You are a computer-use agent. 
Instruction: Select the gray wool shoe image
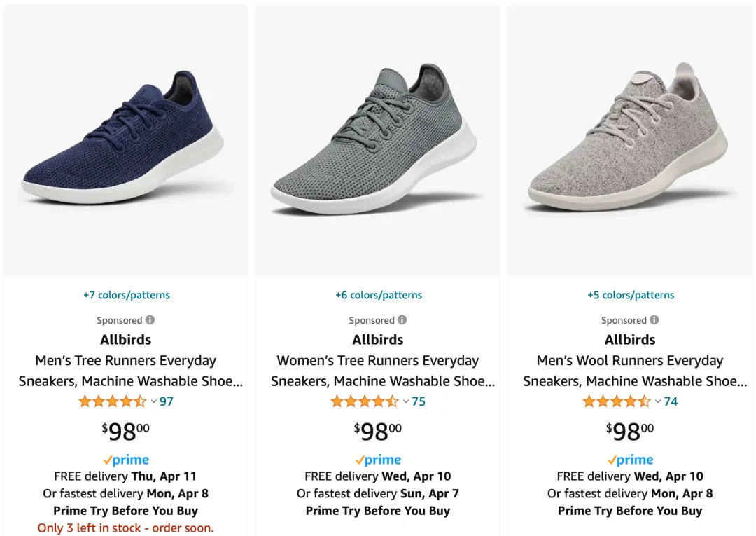(x=630, y=140)
